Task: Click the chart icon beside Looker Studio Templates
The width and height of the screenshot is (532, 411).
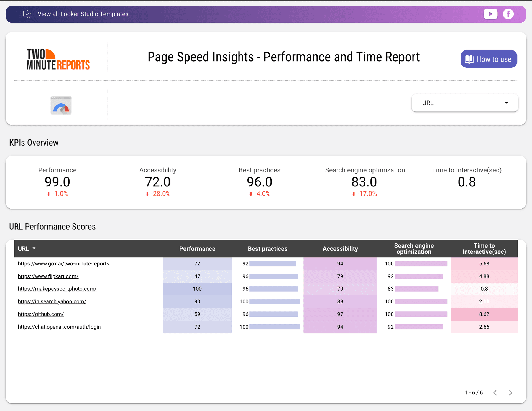Action: click(27, 14)
